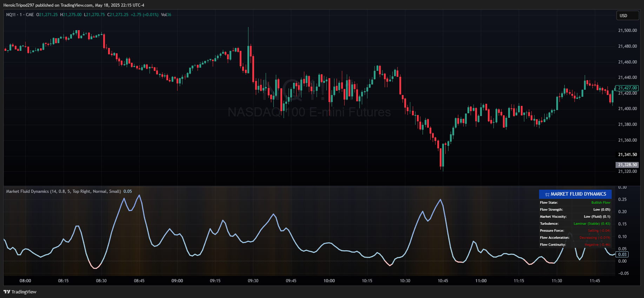
Task: Click the close value C21,273.25
Action: pos(118,15)
